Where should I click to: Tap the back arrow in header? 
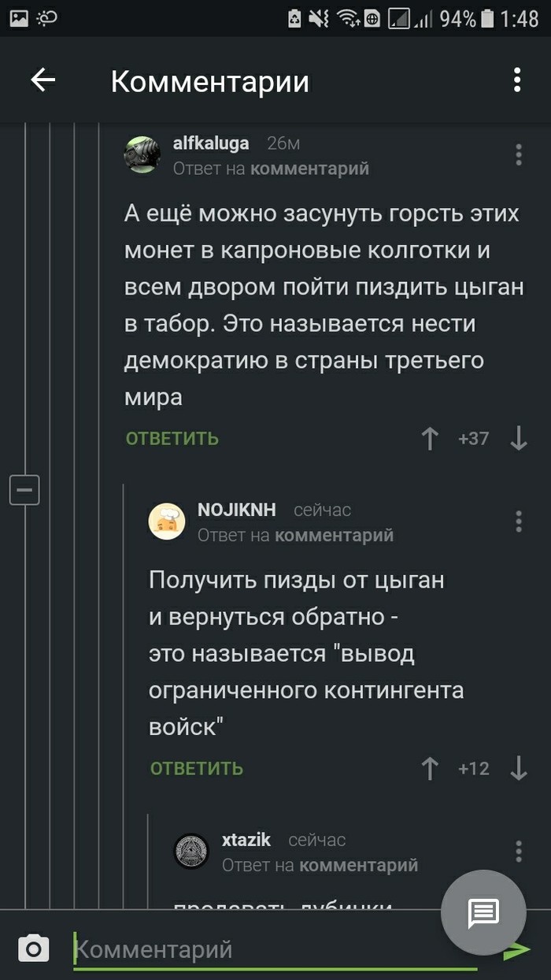pos(43,80)
